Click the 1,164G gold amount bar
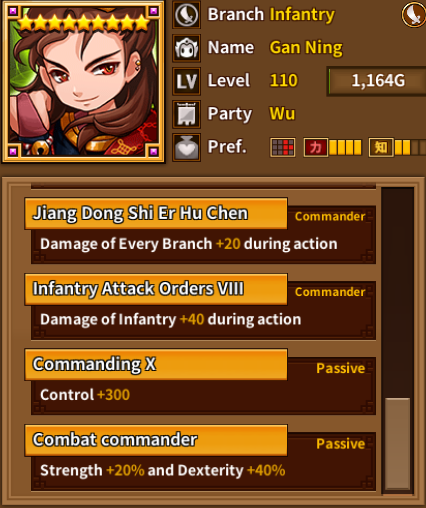Screen dimensions: 426x508 377,81
